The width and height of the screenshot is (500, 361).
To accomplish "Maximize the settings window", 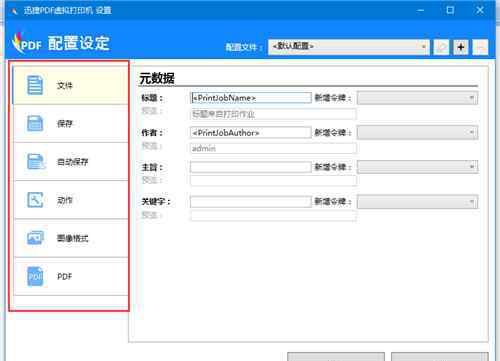I will click(450, 11).
